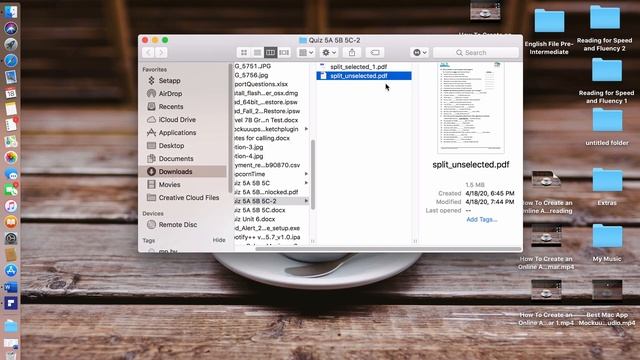The image size is (640, 360).
Task: Open the group-by arrangement dropdown
Action: click(x=306, y=52)
